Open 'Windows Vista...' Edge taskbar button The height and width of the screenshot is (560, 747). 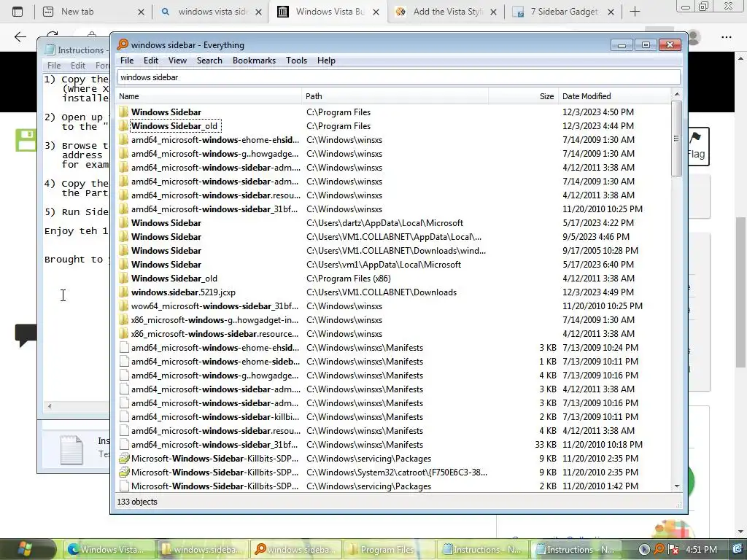[x=110, y=550]
